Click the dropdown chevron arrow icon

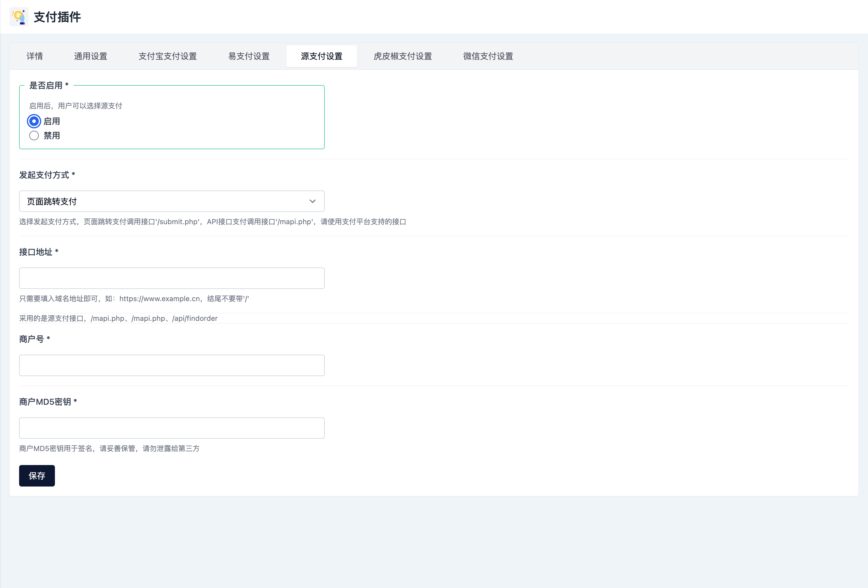312,201
